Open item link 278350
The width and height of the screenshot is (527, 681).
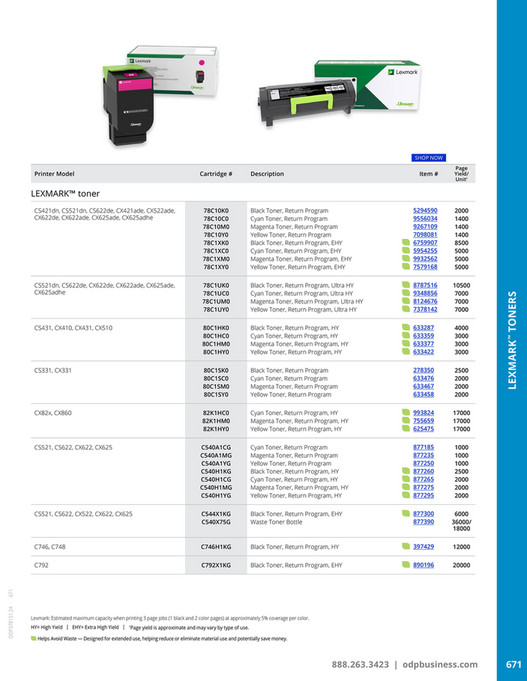[x=423, y=370]
